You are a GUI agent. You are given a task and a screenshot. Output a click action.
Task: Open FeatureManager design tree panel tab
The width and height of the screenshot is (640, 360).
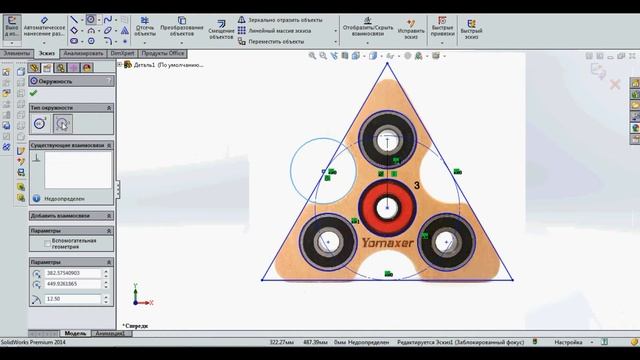coord(34,68)
